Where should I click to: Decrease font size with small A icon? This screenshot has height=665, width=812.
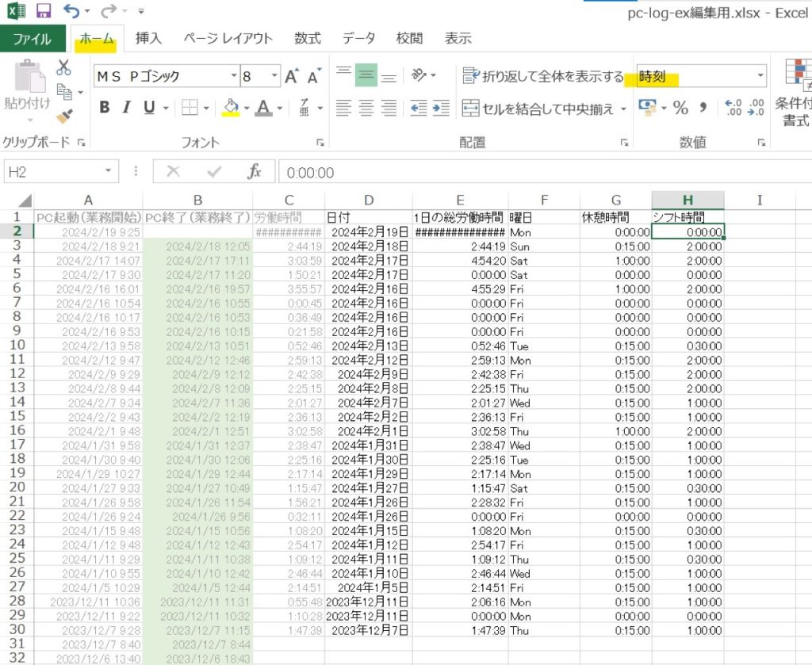(314, 77)
